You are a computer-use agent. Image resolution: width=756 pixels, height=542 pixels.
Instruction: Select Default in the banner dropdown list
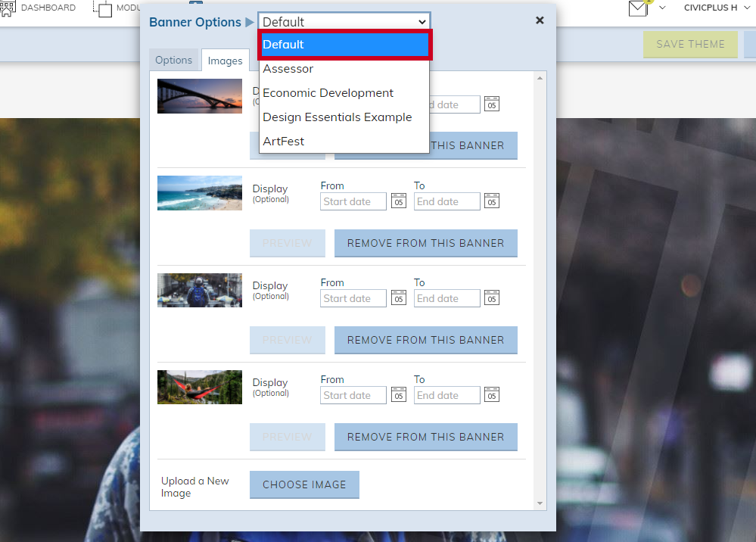click(344, 45)
